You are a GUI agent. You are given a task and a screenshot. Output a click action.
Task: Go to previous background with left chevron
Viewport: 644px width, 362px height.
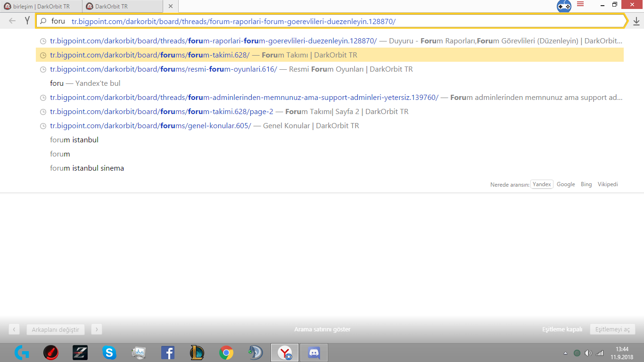(x=14, y=329)
